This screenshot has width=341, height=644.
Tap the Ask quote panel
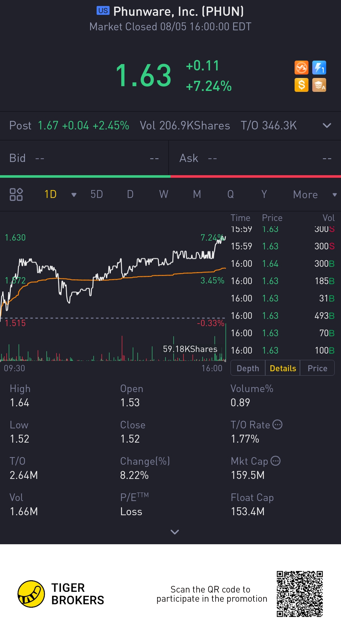[255, 158]
